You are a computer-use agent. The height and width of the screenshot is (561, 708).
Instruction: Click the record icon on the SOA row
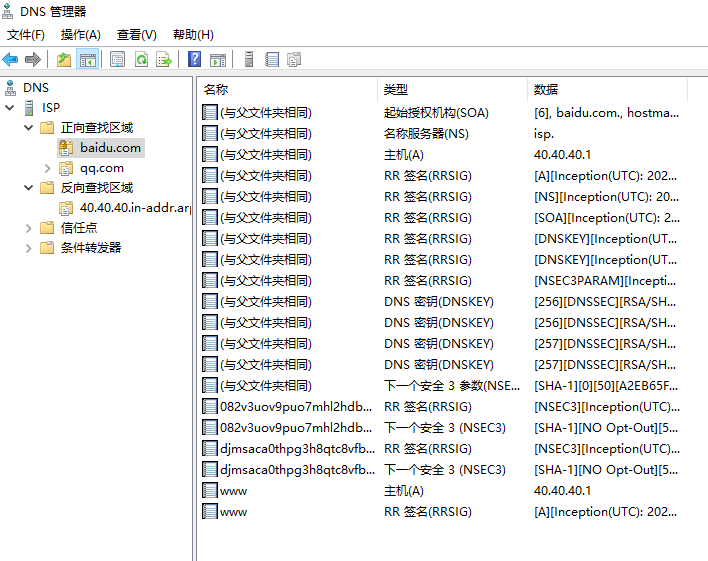(210, 112)
